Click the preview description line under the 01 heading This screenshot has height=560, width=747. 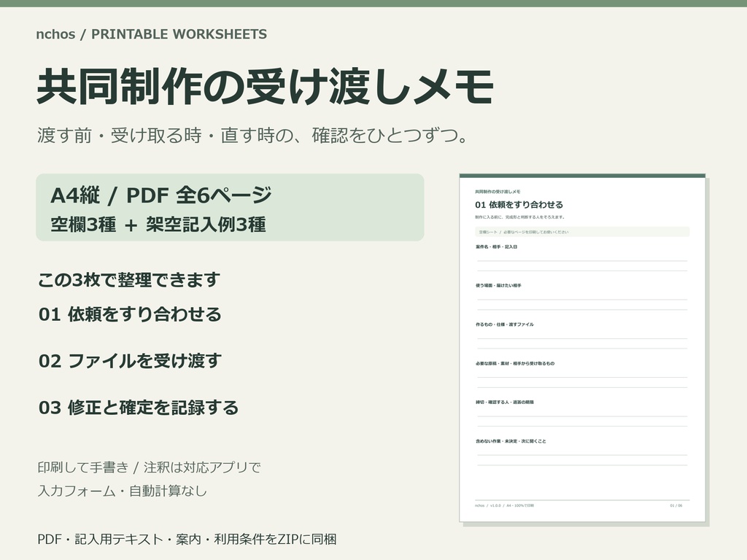pos(519,217)
